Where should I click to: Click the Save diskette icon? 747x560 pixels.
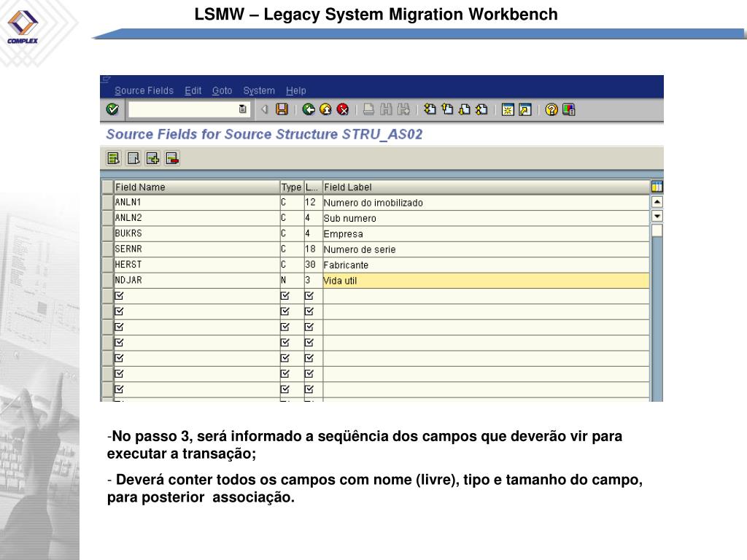tap(282, 109)
